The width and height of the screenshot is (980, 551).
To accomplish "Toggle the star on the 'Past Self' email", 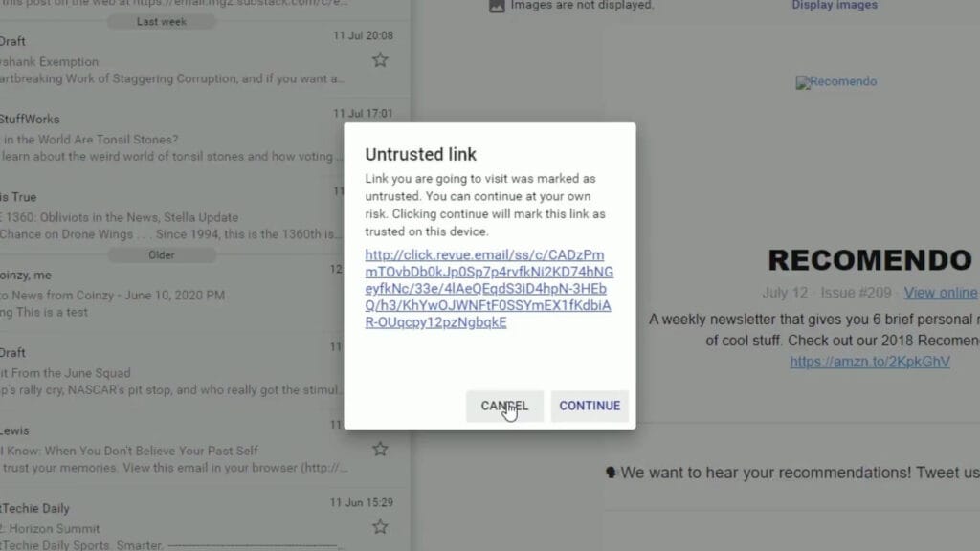I will click(x=380, y=449).
